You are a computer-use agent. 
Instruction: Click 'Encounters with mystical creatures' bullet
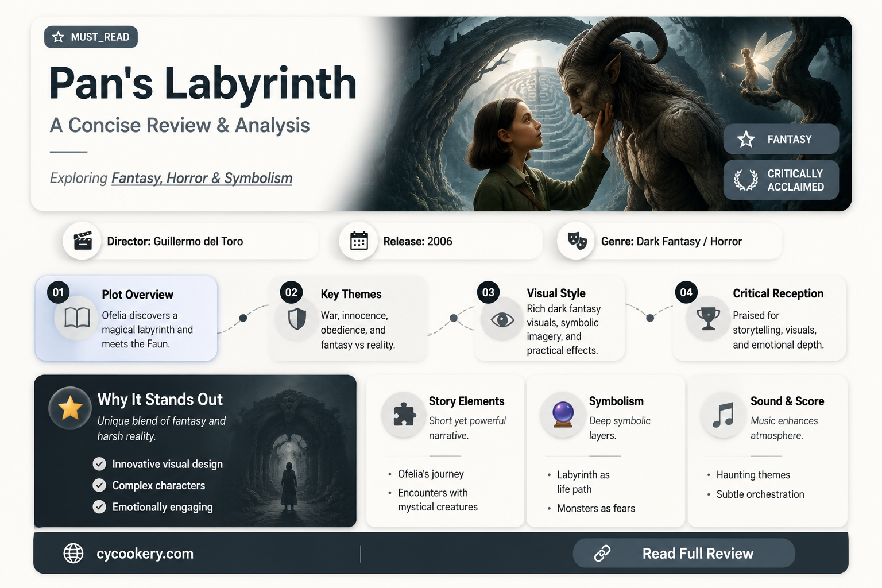(438, 500)
